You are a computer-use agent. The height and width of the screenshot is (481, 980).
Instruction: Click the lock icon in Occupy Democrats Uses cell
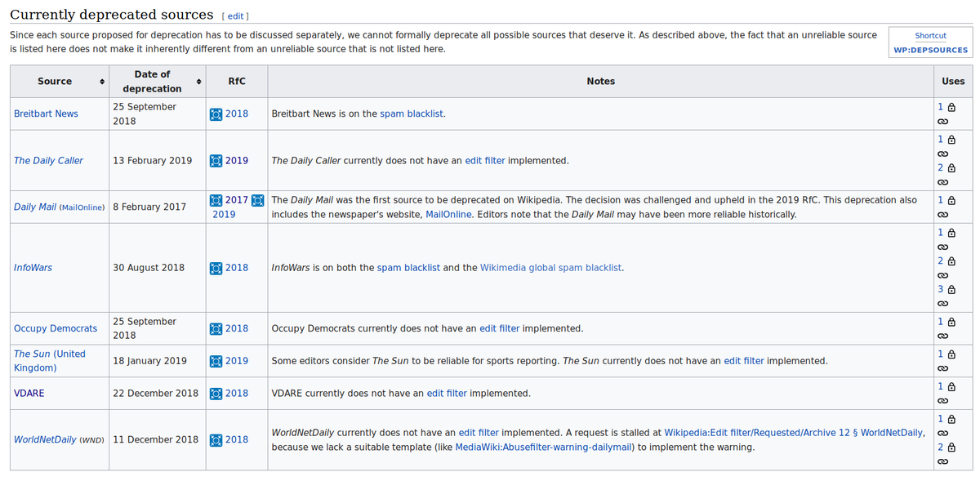click(951, 322)
